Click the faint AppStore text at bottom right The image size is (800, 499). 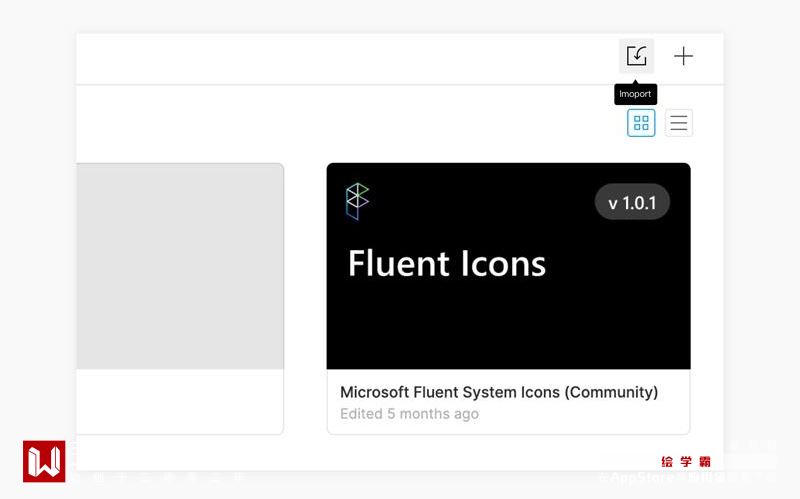coord(640,478)
